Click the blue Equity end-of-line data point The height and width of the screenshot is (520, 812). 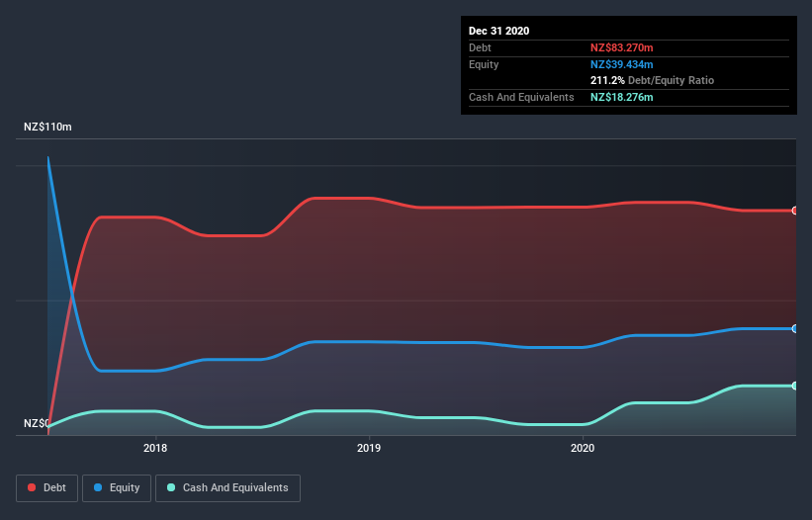click(x=794, y=328)
